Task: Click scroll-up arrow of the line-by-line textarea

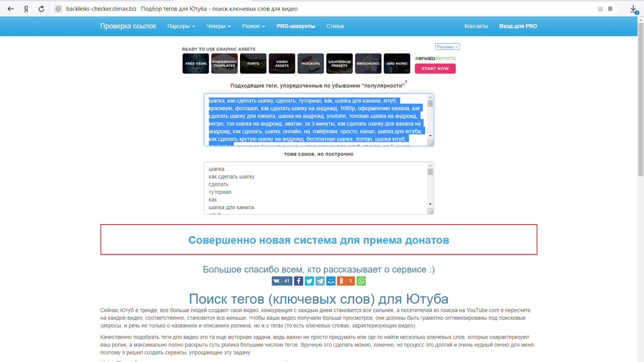Action: [430, 165]
